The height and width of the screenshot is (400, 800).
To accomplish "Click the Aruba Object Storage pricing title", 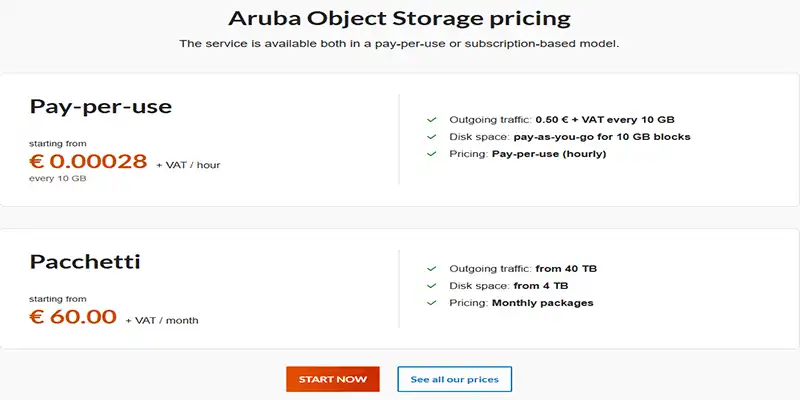I will [399, 19].
